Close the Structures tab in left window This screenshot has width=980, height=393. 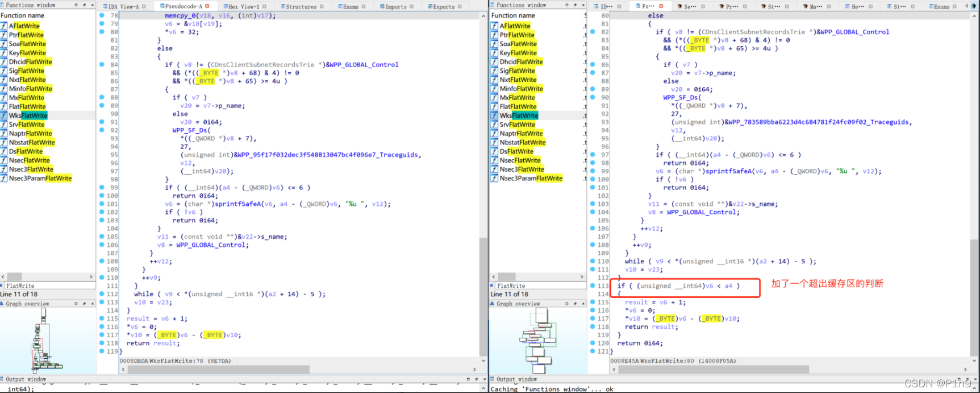point(322,7)
